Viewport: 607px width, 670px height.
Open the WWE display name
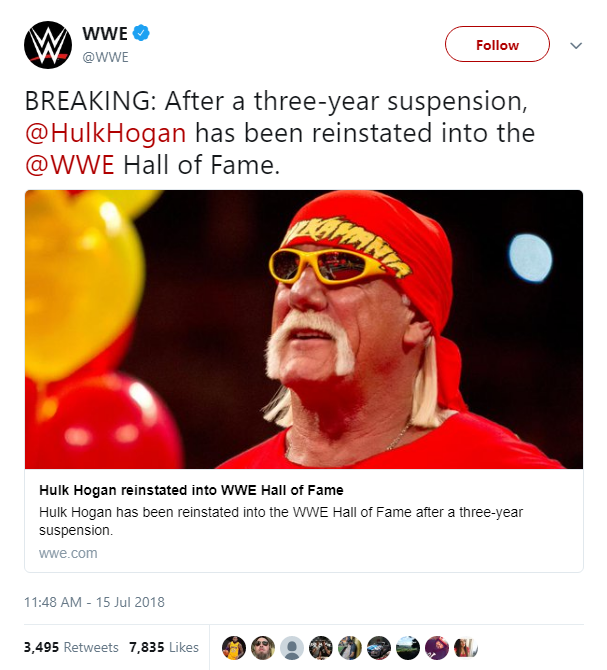(105, 33)
